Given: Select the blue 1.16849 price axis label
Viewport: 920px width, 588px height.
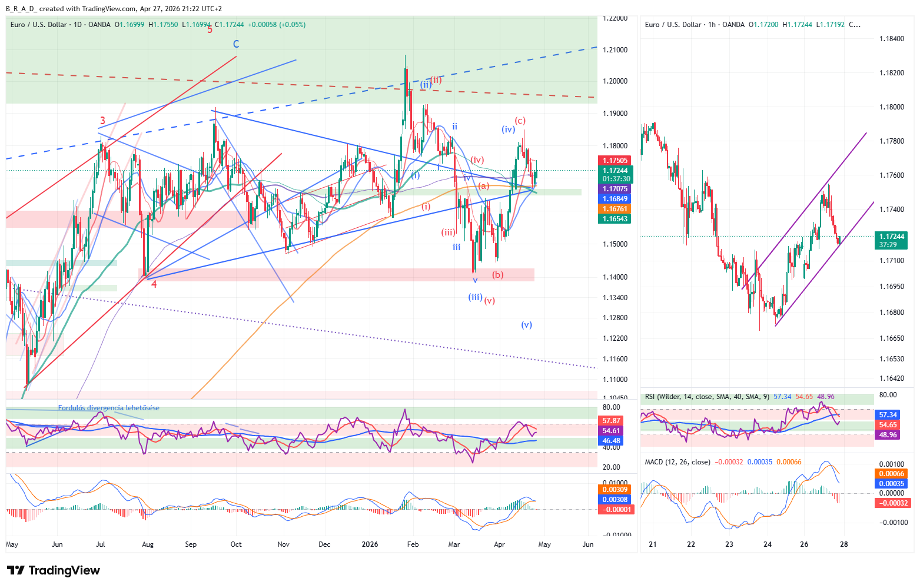Looking at the screenshot, I should coord(615,199).
